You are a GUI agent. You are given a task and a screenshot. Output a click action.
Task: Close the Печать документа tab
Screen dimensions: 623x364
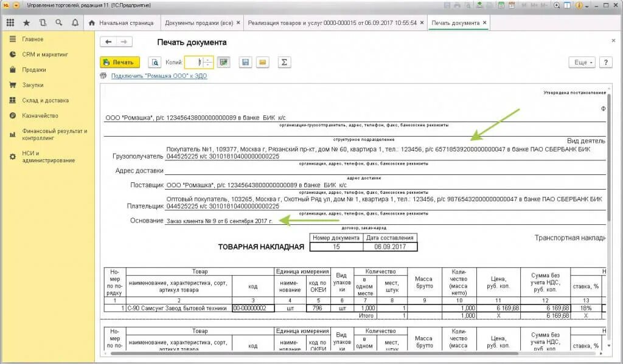tap(484, 22)
